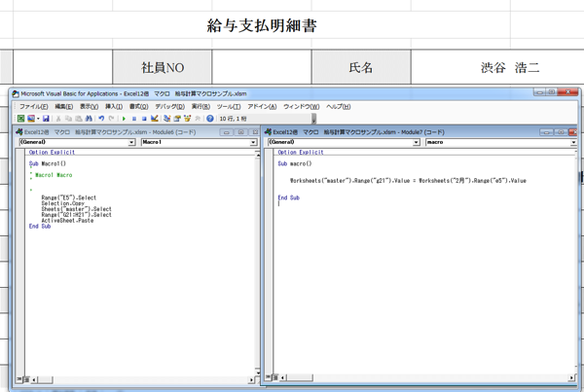Select the 社員NO cell in the Excel sheet

[x=163, y=67]
